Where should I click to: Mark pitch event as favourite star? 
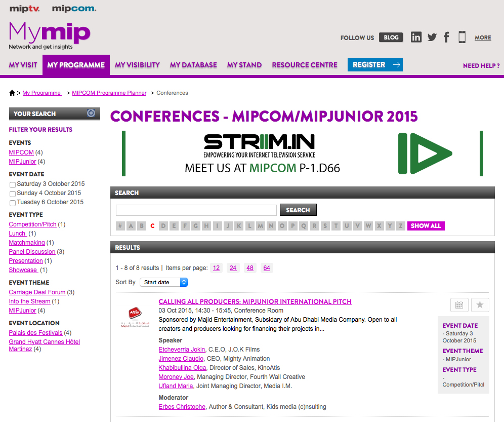(480, 305)
